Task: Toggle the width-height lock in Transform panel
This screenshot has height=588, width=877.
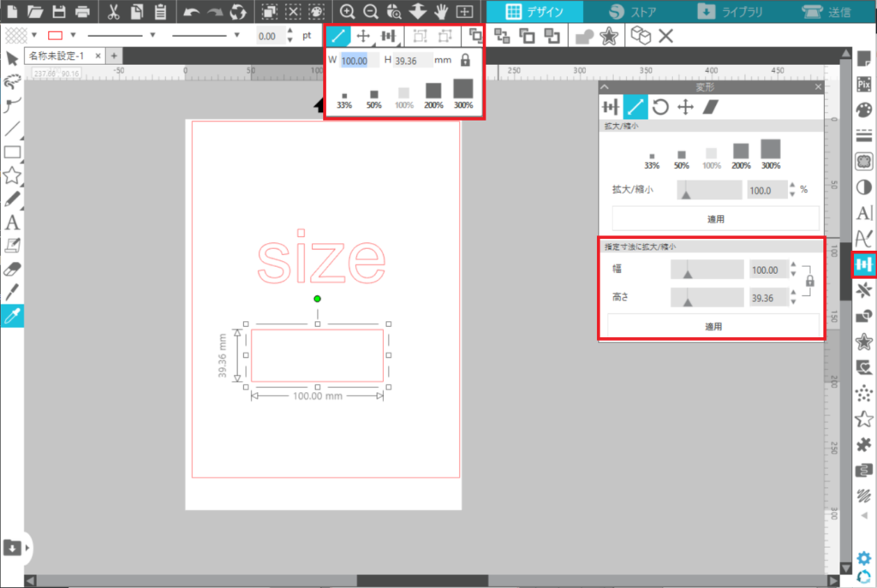Action: [x=810, y=281]
